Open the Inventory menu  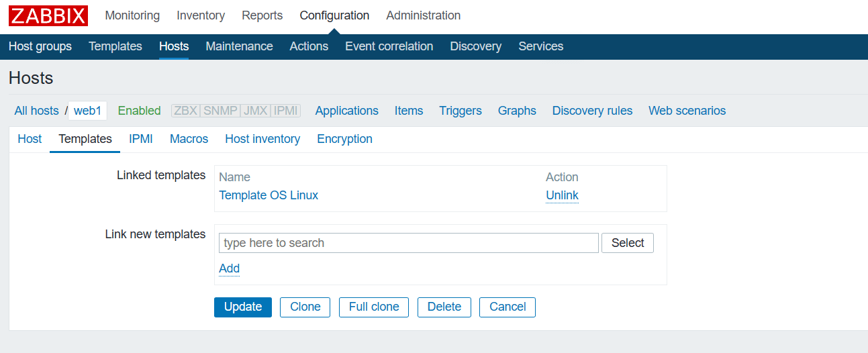[x=201, y=15]
